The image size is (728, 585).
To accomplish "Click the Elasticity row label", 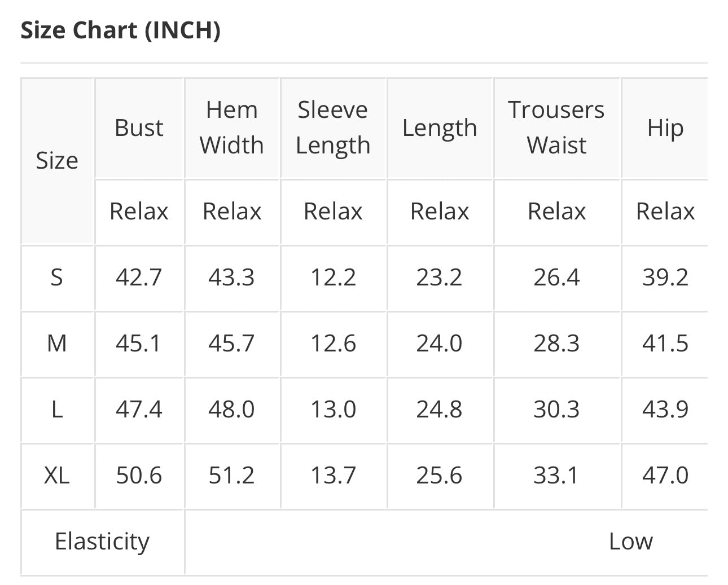I will coord(102,542).
